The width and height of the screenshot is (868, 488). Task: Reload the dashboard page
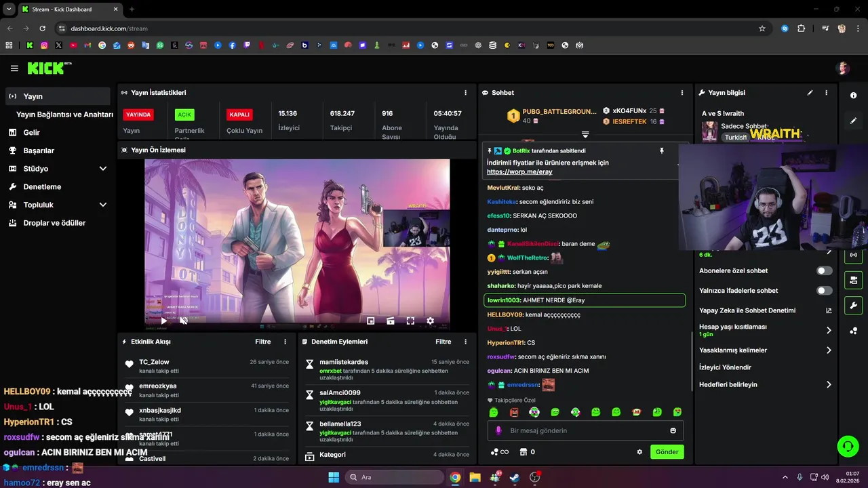click(42, 28)
